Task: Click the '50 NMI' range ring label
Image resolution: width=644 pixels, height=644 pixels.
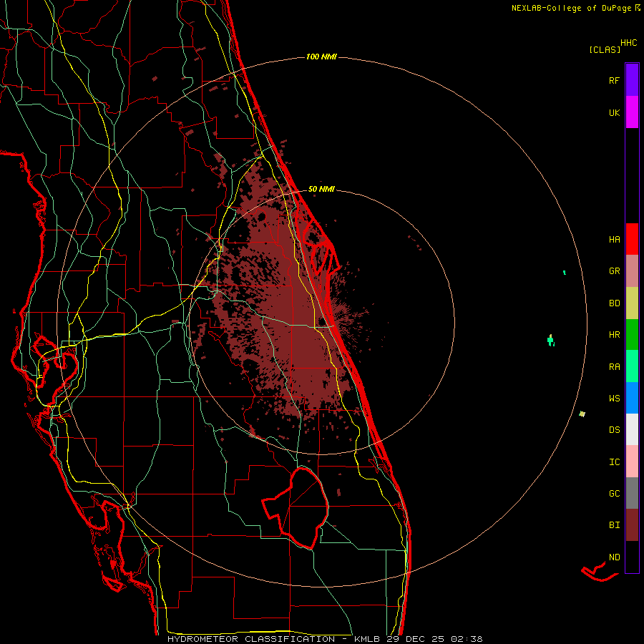Action: (x=321, y=190)
